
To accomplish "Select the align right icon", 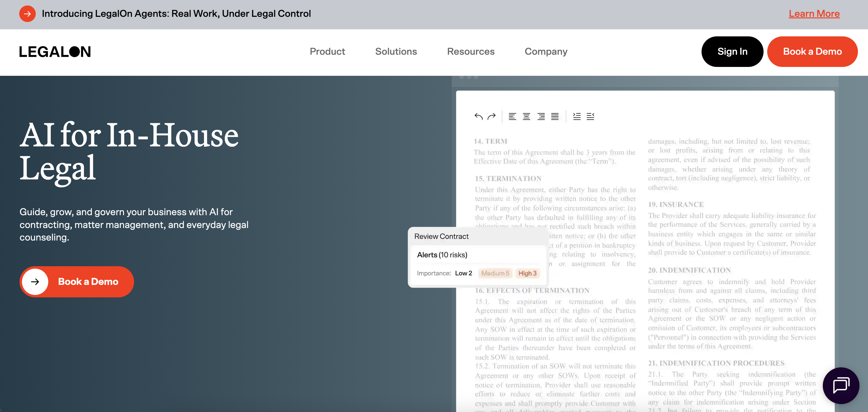I will pos(541,117).
